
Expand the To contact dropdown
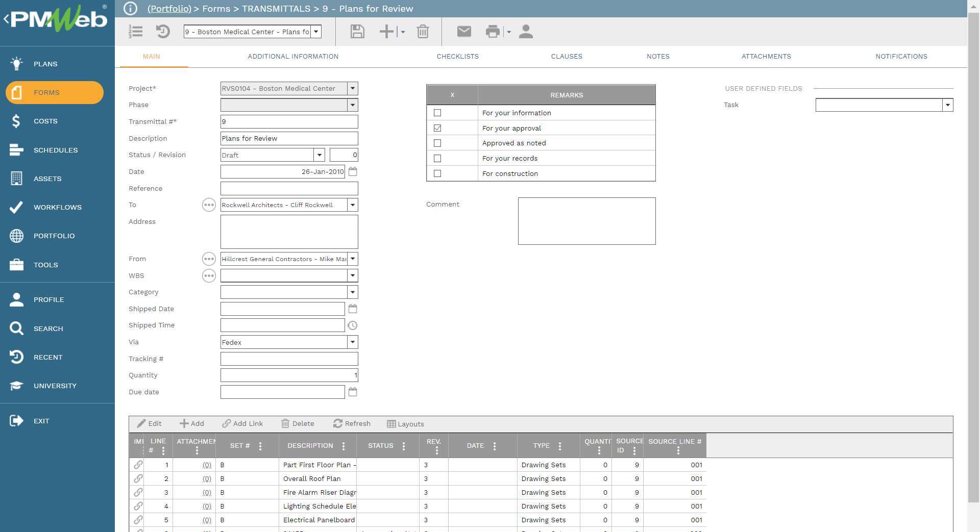(x=353, y=205)
